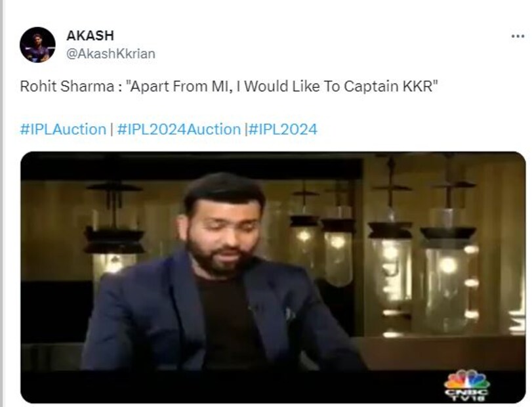The image size is (532, 407).
Task: Click blank space beside the hashtags row
Action: click(420, 129)
